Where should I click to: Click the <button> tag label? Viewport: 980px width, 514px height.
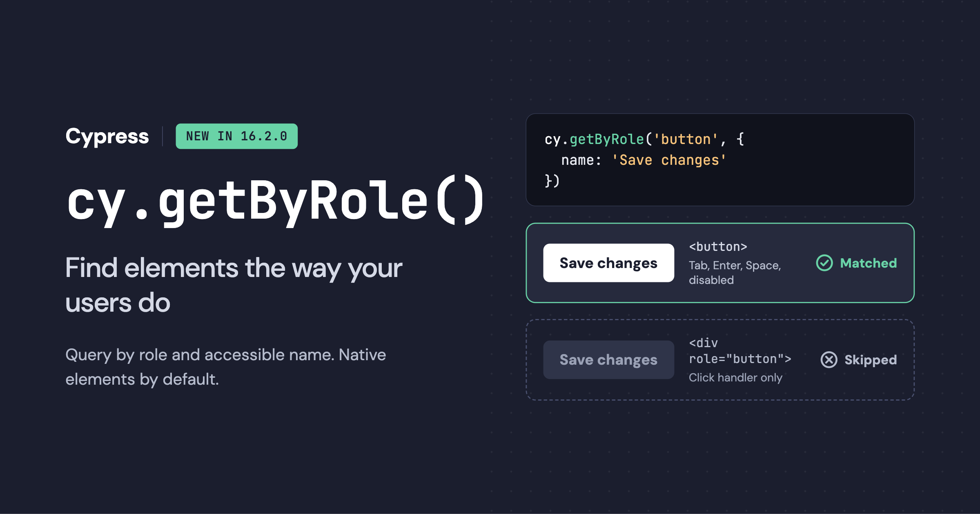718,247
